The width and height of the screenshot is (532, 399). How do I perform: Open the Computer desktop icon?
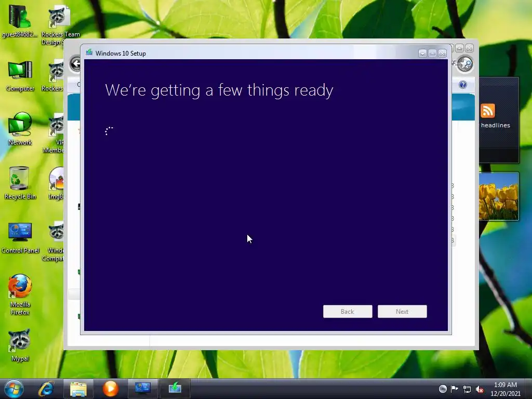[20, 76]
